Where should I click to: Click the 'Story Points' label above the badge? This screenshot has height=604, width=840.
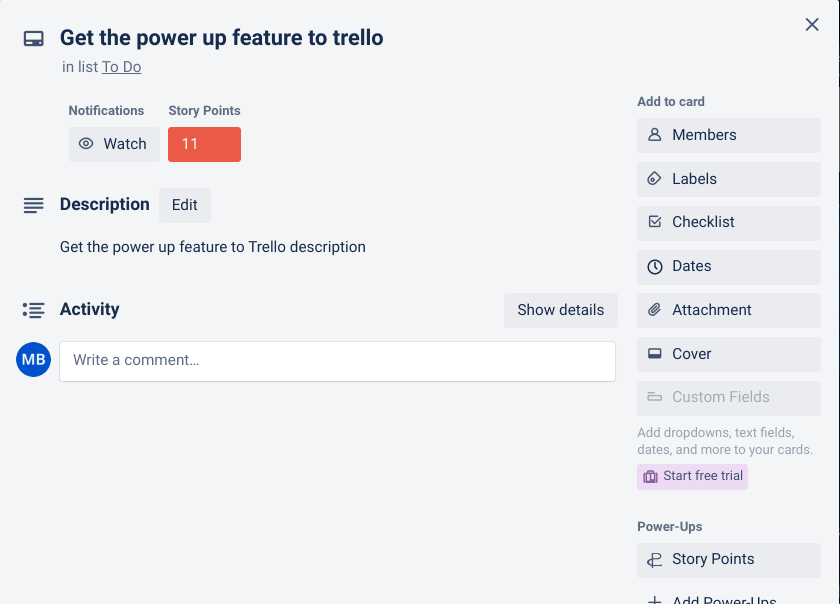click(204, 110)
